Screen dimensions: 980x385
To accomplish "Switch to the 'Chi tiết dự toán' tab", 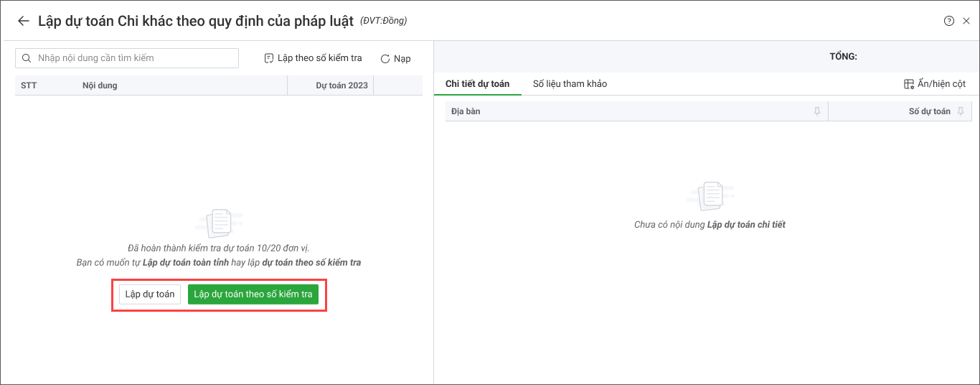I will 477,84.
